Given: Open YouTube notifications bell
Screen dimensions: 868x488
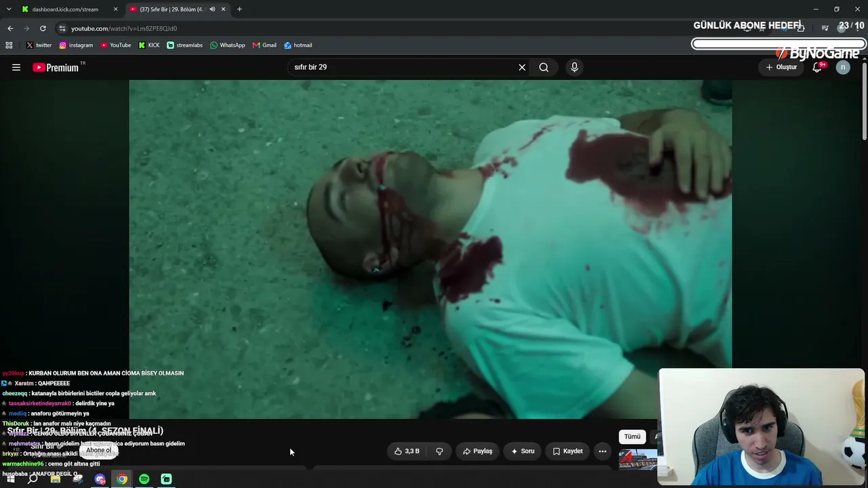Looking at the screenshot, I should pyautogui.click(x=817, y=67).
